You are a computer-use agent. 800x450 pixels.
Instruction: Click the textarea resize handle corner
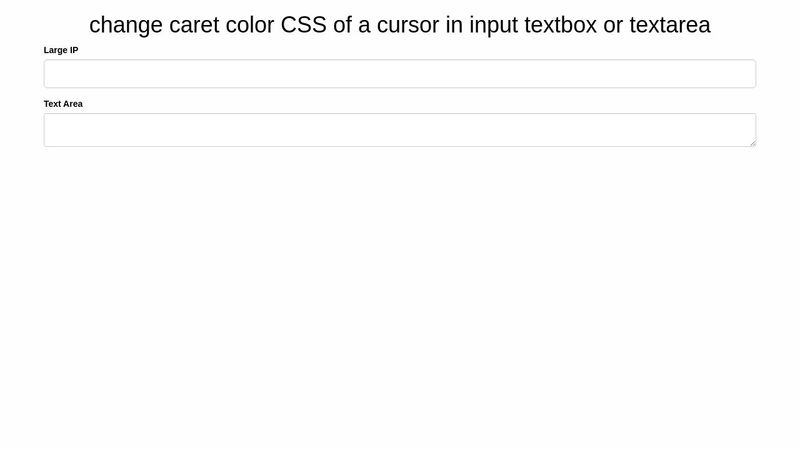(x=752, y=143)
